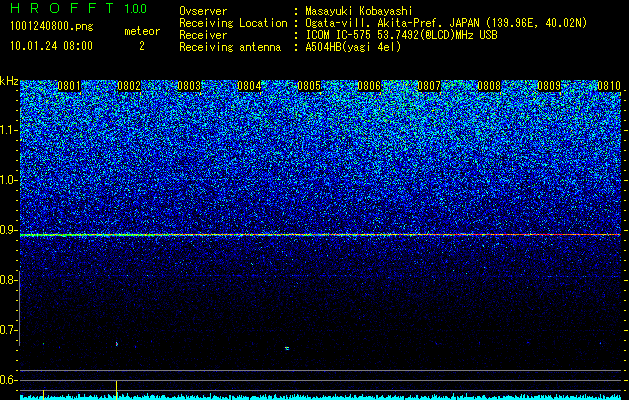Click the HROFFT 1.00 title text

point(78,8)
